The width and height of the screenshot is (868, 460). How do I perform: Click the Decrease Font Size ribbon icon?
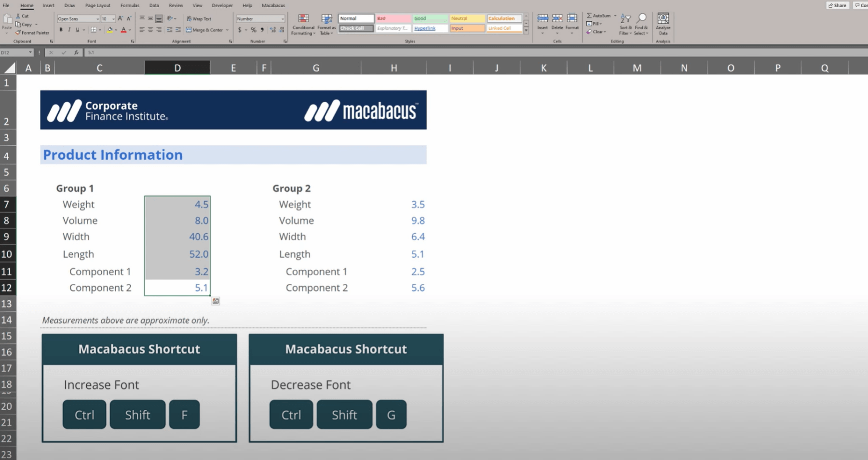[129, 19]
